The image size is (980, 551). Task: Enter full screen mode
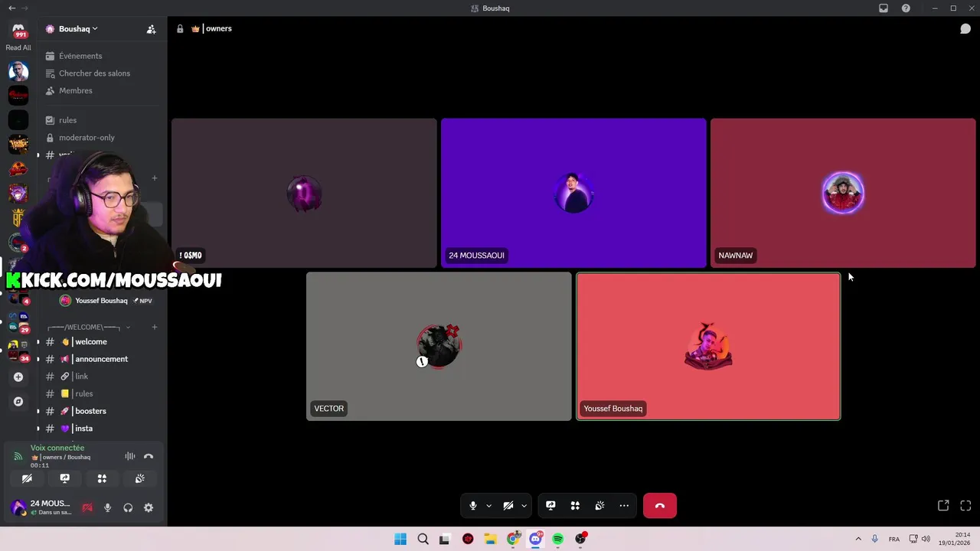[x=965, y=506]
